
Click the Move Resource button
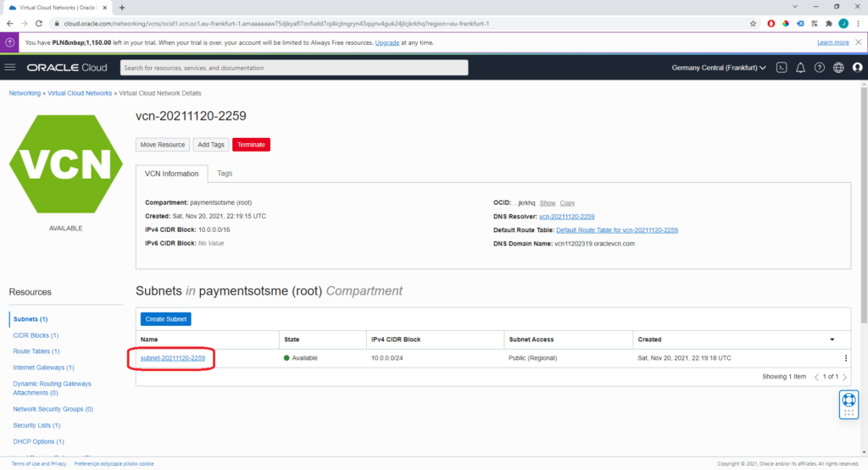click(163, 144)
